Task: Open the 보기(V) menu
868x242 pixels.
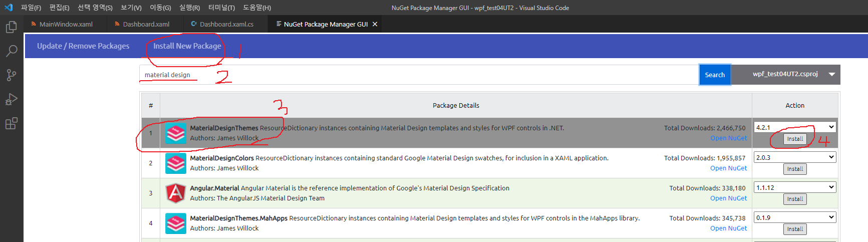Action: click(x=131, y=8)
